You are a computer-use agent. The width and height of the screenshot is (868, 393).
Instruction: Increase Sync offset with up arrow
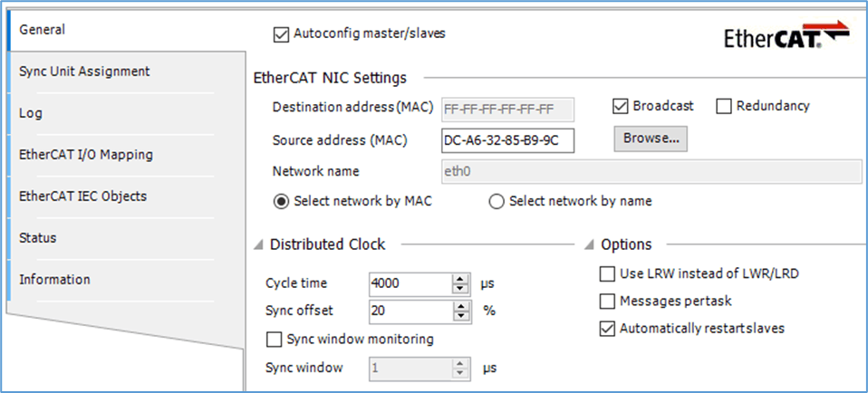(462, 305)
